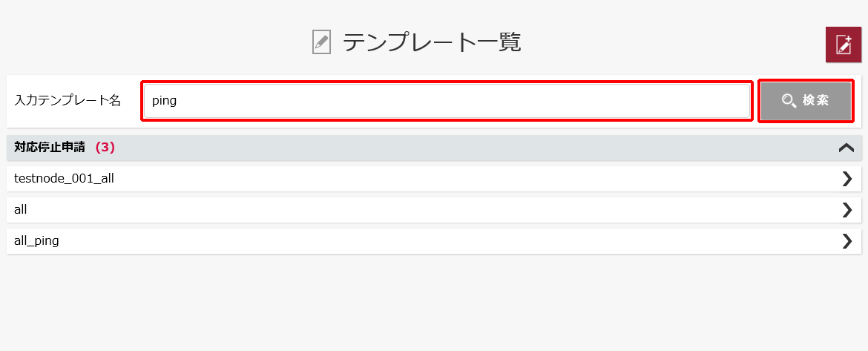Collapse the 対応停止申請 section with the up chevron

846,147
